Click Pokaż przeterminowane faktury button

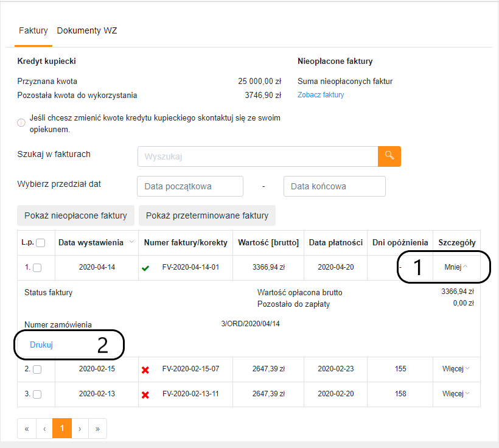[x=207, y=215]
